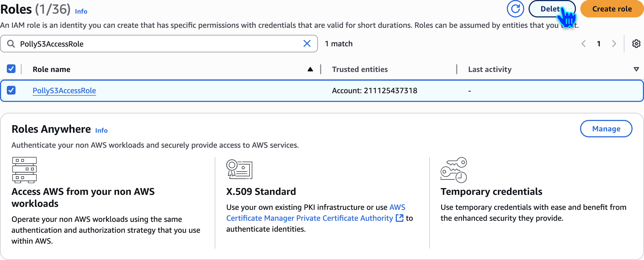
Task: Click the Create role button
Action: tap(612, 9)
